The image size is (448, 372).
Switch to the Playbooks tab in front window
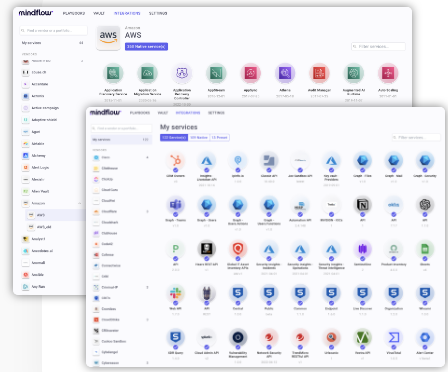click(140, 113)
